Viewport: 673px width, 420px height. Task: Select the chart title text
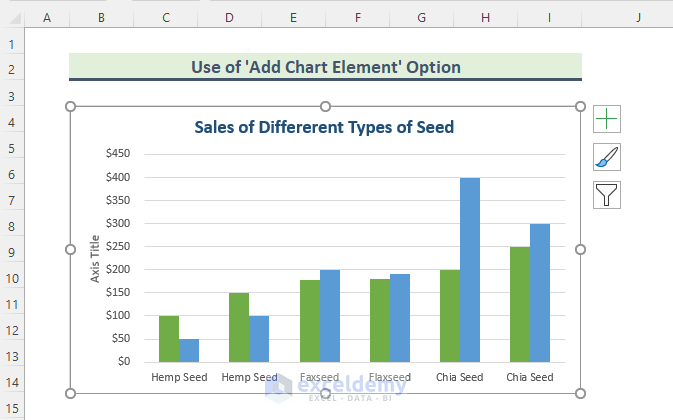point(323,127)
